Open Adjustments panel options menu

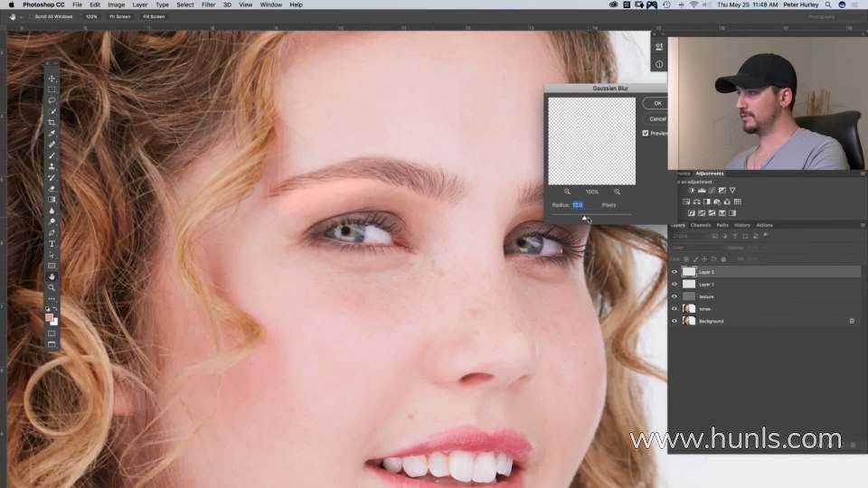tap(863, 174)
